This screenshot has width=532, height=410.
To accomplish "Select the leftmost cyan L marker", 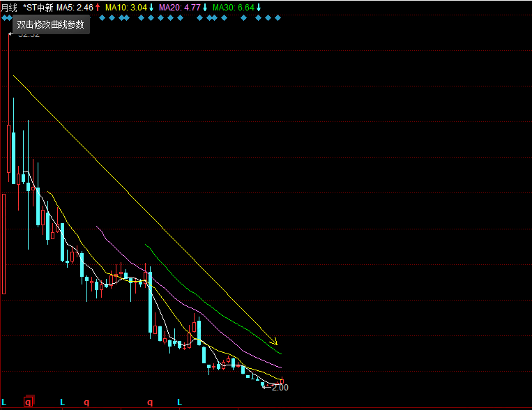I will [x=4, y=402].
